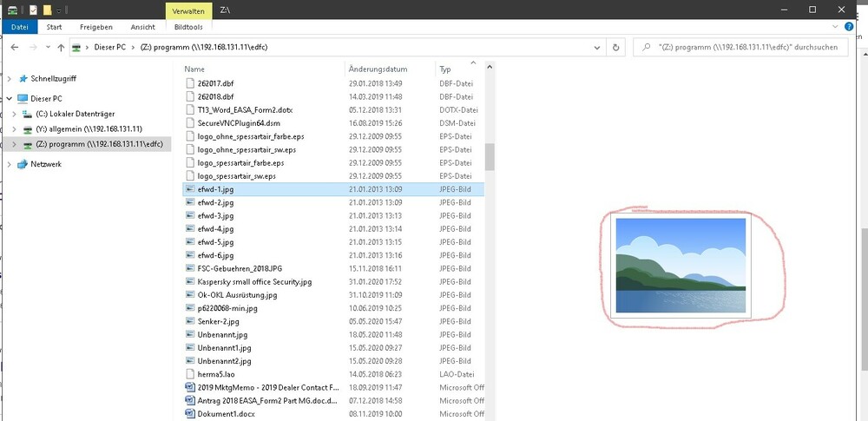Open the Help question mark icon

(858, 27)
